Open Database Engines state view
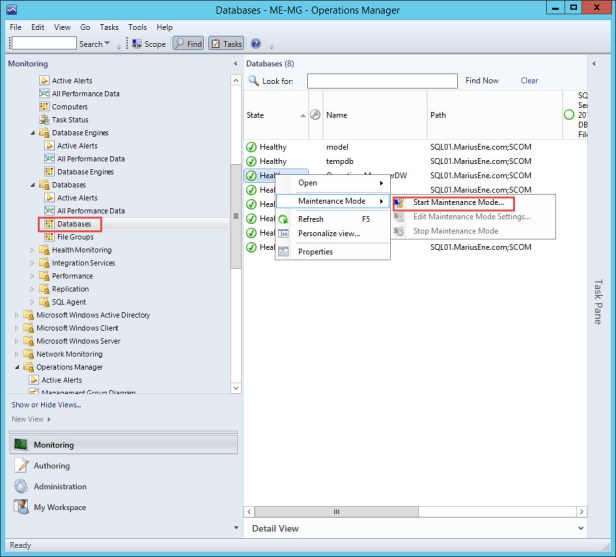The width and height of the screenshot is (616, 557). click(84, 171)
